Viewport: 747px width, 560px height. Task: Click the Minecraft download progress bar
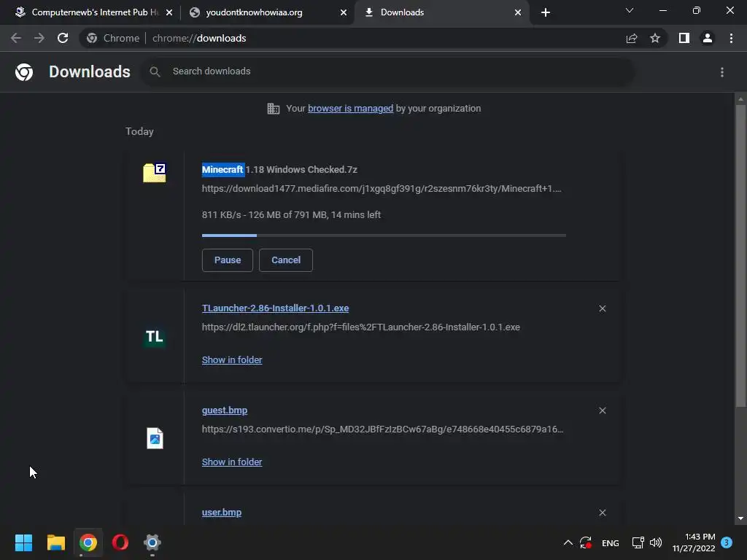(x=384, y=236)
